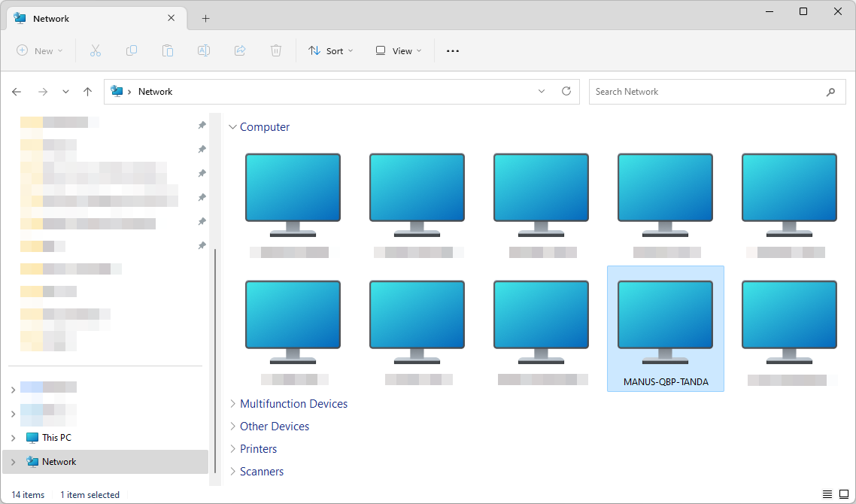856x504 pixels.
Task: Click the Rename icon in toolbar
Action: [204, 50]
